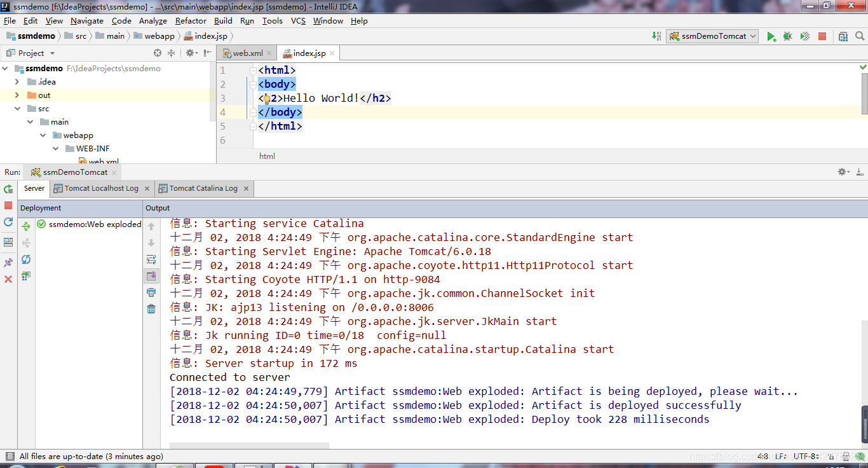The width and height of the screenshot is (868, 468).
Task: Restore layout icon in Run panel sidebar
Action: pos(8,242)
